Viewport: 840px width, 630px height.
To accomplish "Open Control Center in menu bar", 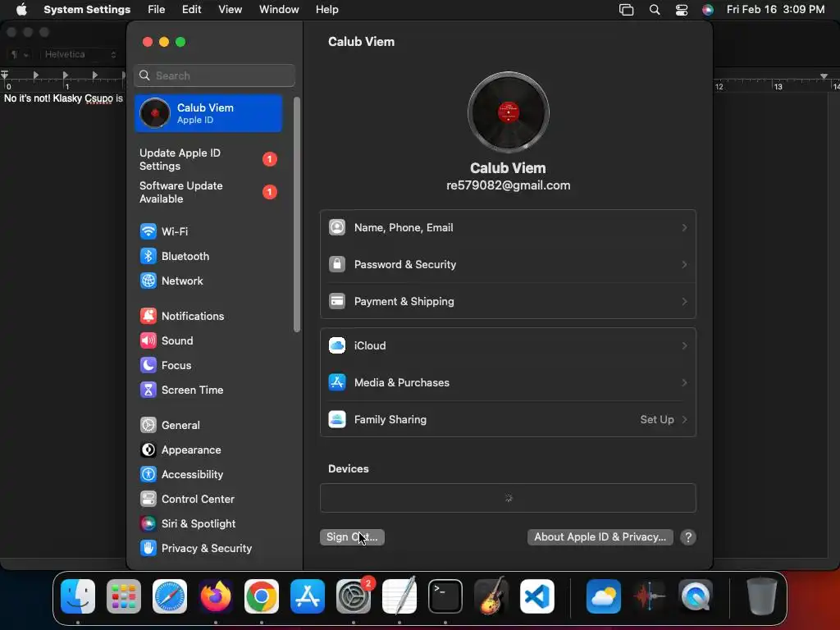I will click(682, 10).
